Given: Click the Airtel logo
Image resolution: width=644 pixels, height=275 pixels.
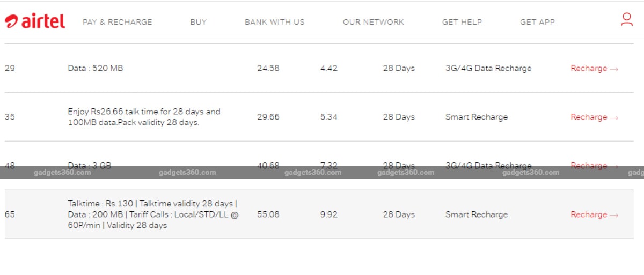Looking at the screenshot, I should pyautogui.click(x=35, y=21).
